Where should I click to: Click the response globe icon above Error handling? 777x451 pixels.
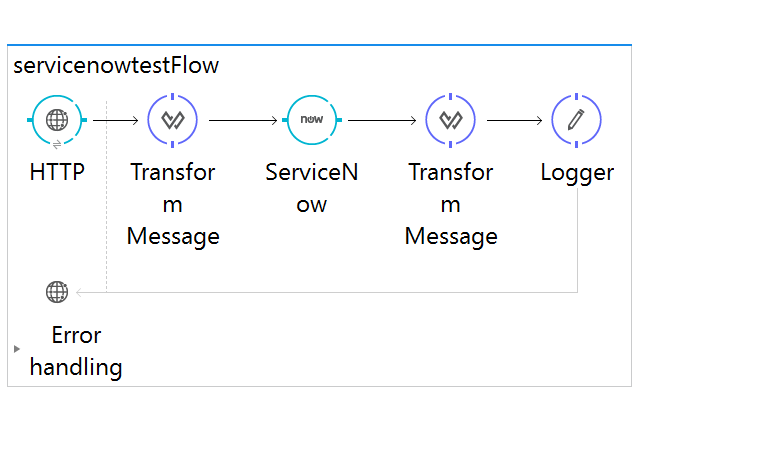coord(57,292)
